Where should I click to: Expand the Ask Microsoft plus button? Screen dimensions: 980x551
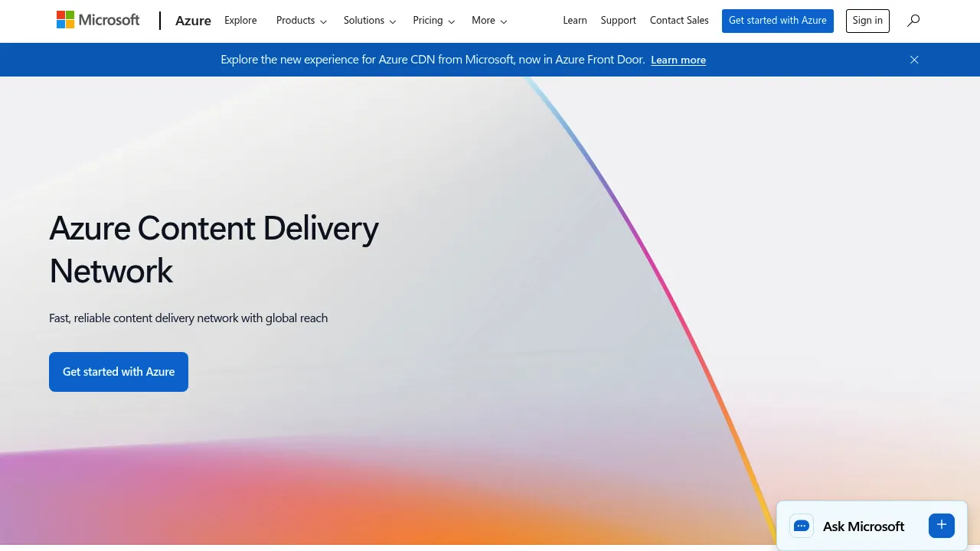coord(942,525)
